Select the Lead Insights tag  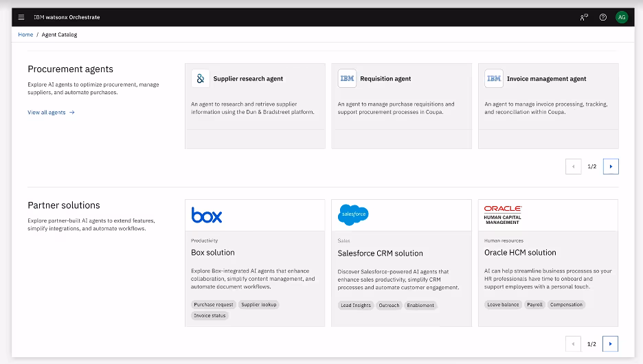click(356, 305)
